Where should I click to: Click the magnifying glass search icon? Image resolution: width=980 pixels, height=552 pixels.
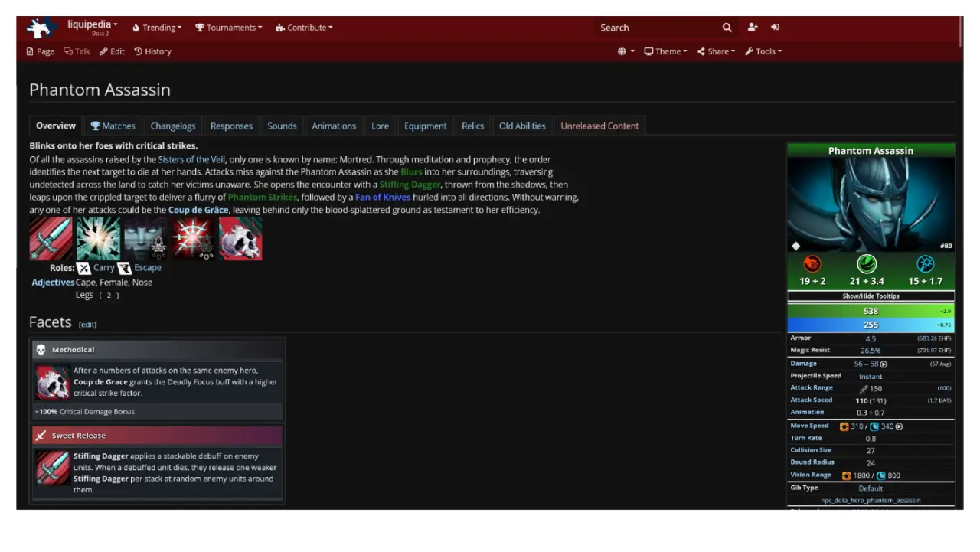(x=727, y=28)
